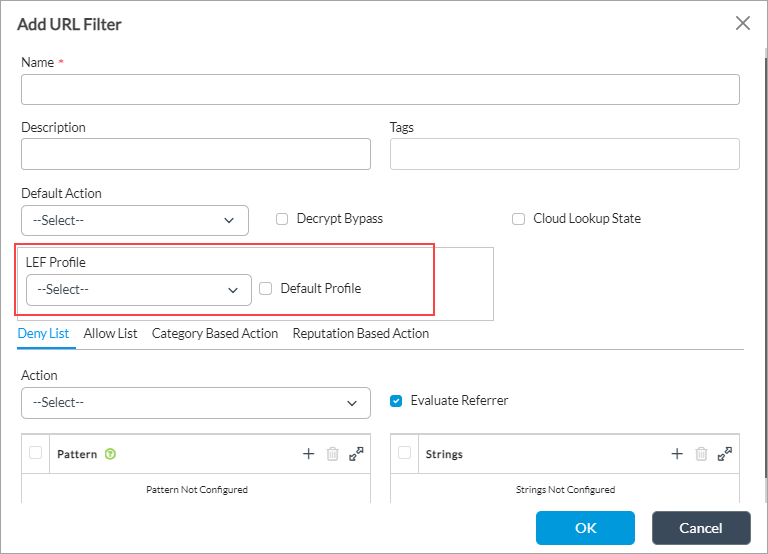The image size is (768, 554).
Task: Select all rows in Pattern table
Action: tap(36, 453)
